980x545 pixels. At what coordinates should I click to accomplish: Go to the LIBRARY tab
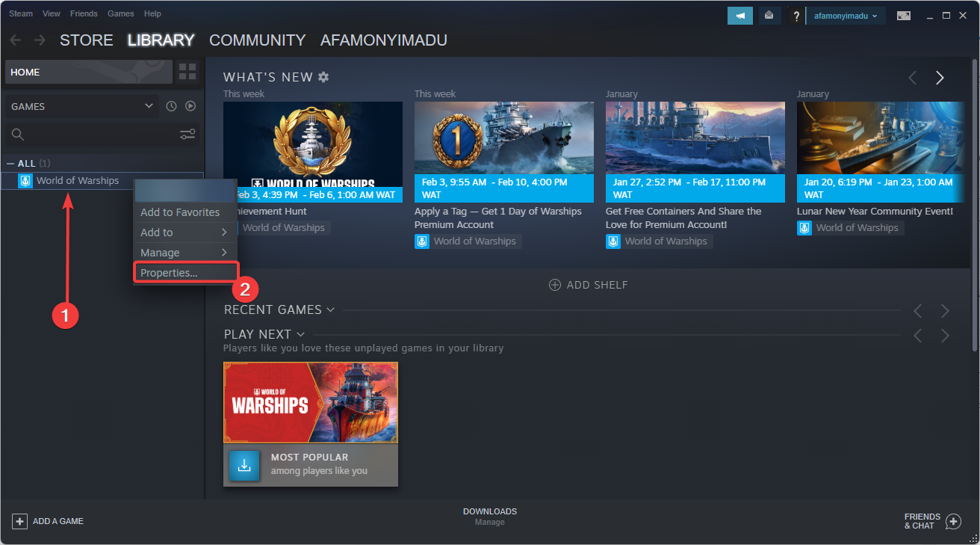(x=161, y=40)
